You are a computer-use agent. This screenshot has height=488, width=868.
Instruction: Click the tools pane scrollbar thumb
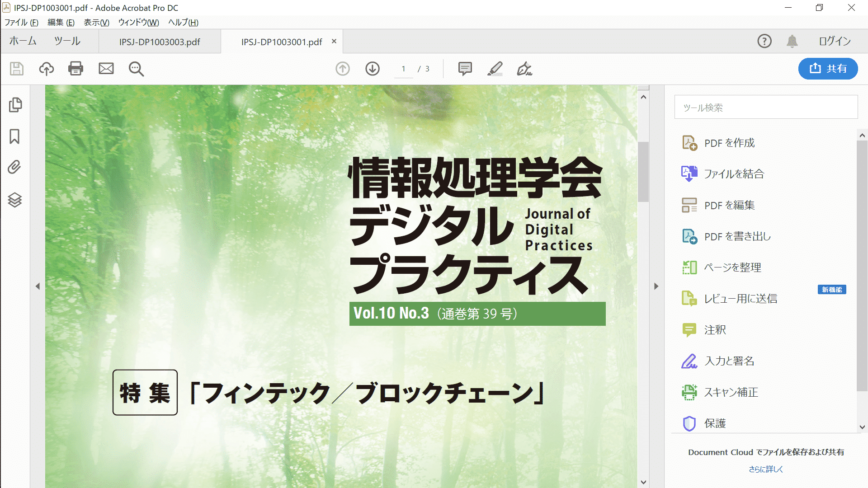[862, 266]
